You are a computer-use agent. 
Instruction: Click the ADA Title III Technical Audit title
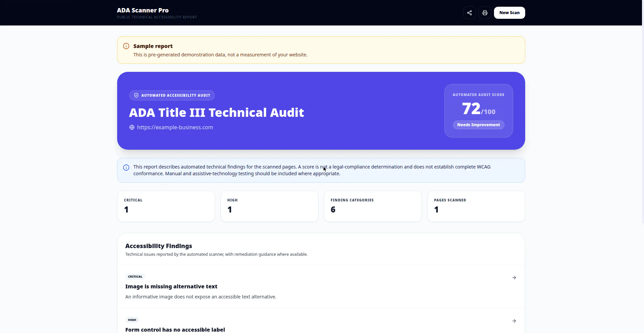(216, 112)
